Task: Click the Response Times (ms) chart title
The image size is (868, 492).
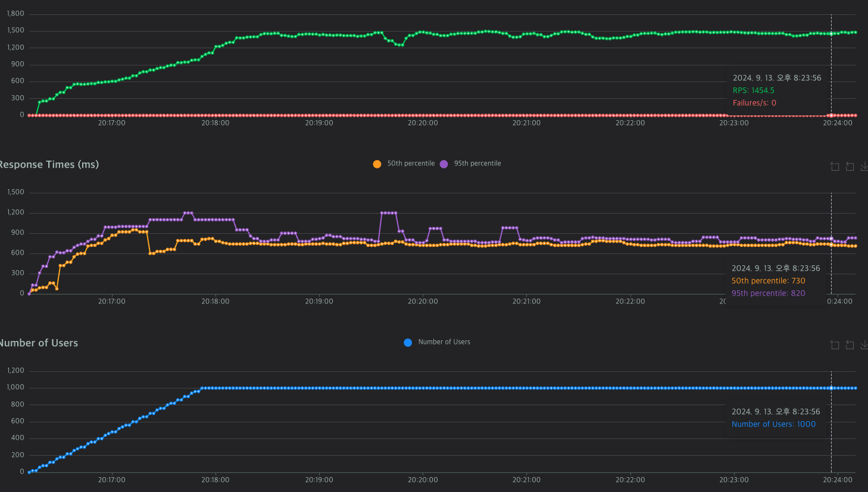Action: (x=49, y=164)
